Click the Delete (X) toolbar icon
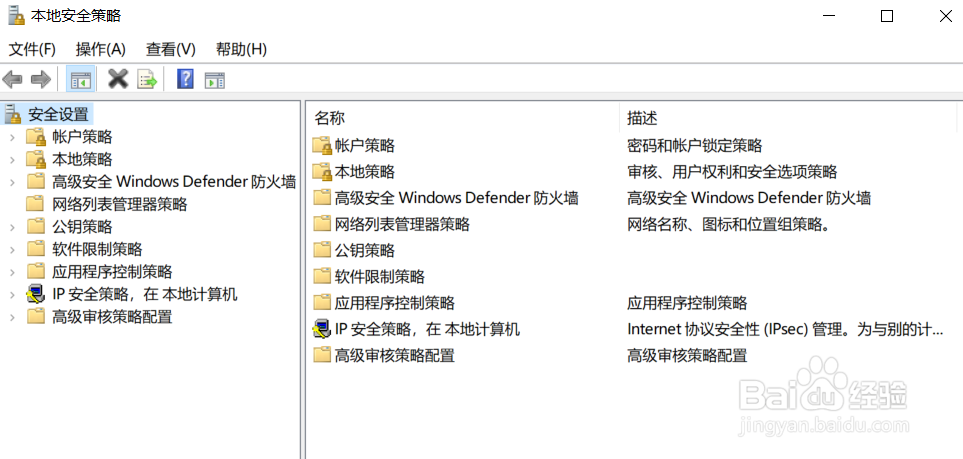 pyautogui.click(x=118, y=79)
